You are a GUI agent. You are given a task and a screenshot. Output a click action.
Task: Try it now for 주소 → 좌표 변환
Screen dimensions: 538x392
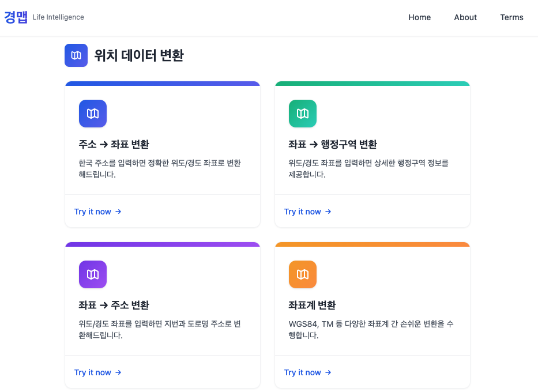(x=98, y=212)
